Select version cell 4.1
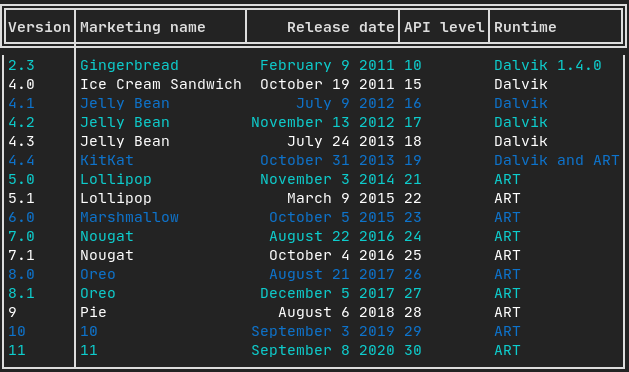 point(21,104)
